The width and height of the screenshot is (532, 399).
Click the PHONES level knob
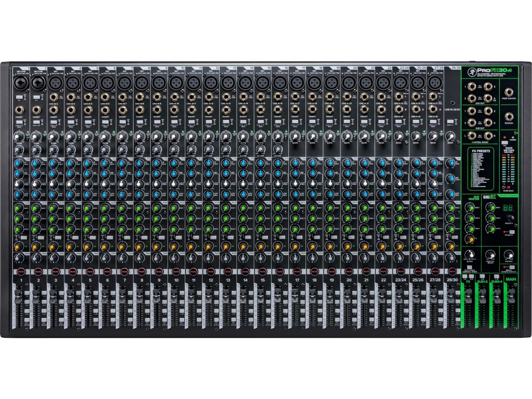pos(509,255)
